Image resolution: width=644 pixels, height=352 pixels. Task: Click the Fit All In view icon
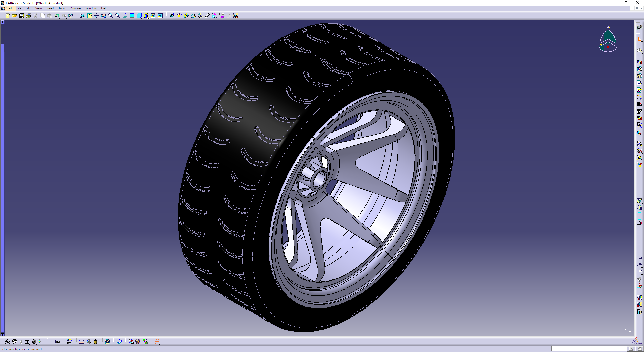pyautogui.click(x=90, y=16)
